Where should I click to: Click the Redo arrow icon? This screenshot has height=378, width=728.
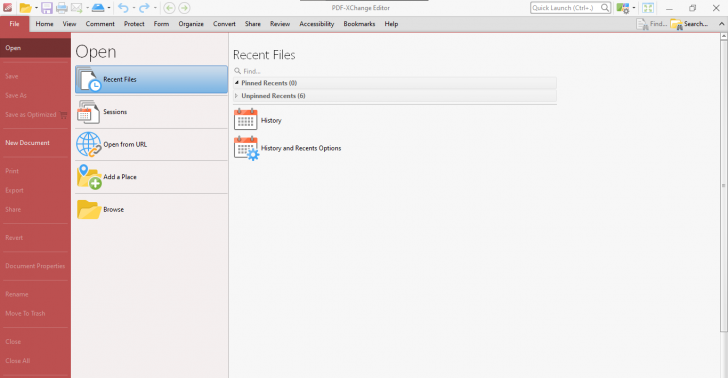pyautogui.click(x=144, y=8)
